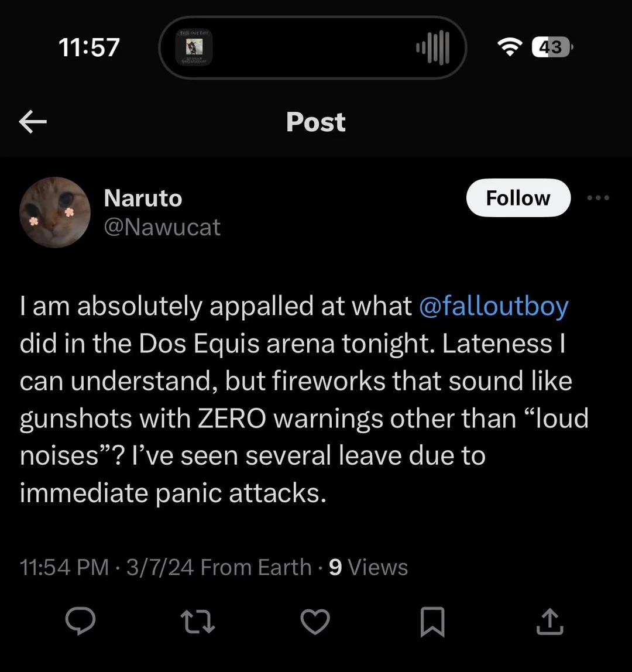The height and width of the screenshot is (672, 632).
Task: Open the three-dot more options menu
Action: click(x=598, y=198)
